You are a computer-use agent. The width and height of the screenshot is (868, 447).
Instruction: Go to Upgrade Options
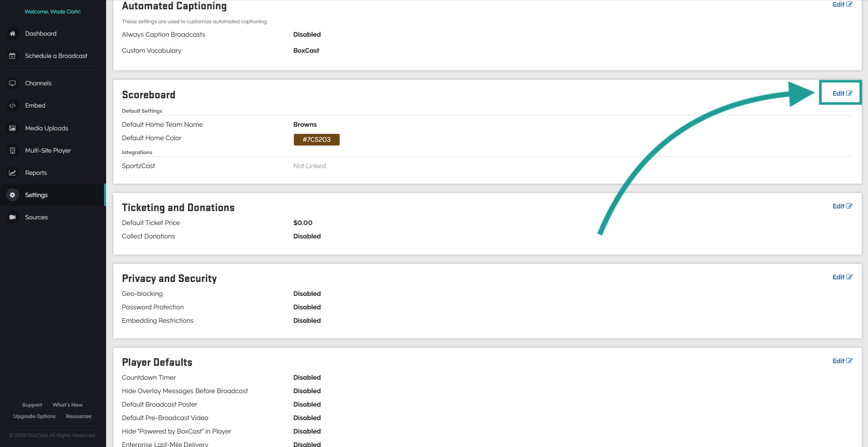pos(35,416)
